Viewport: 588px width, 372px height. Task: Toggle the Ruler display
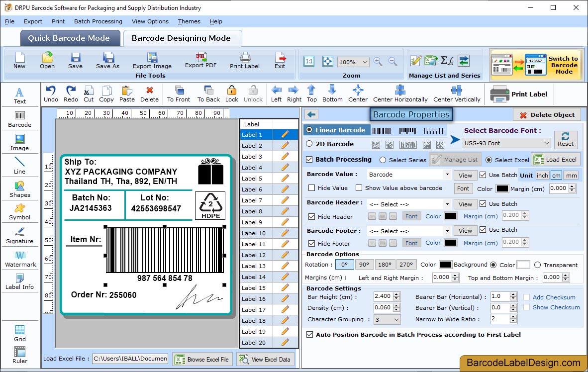[20, 355]
